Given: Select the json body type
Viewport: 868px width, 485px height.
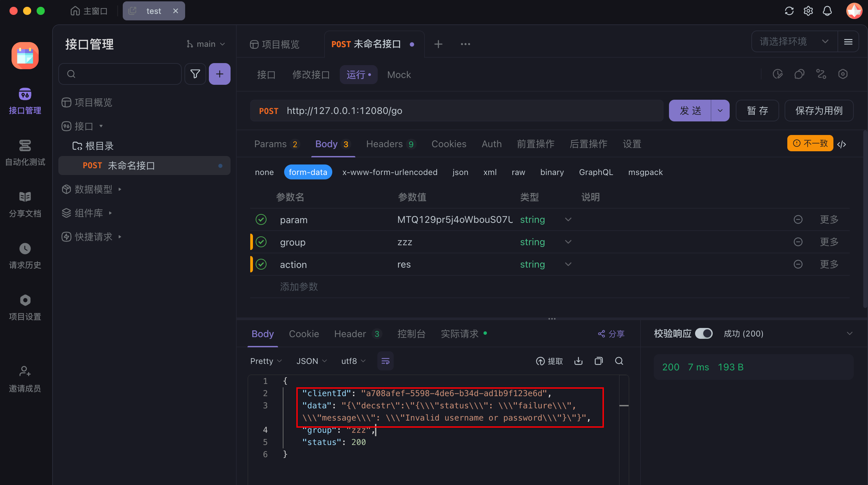Looking at the screenshot, I should [x=460, y=172].
